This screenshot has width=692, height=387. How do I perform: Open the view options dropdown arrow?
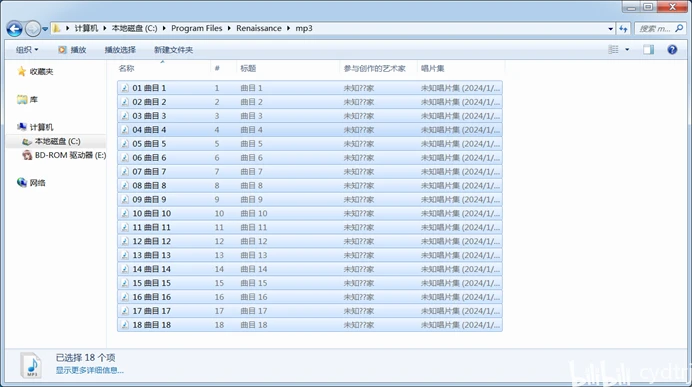point(627,49)
